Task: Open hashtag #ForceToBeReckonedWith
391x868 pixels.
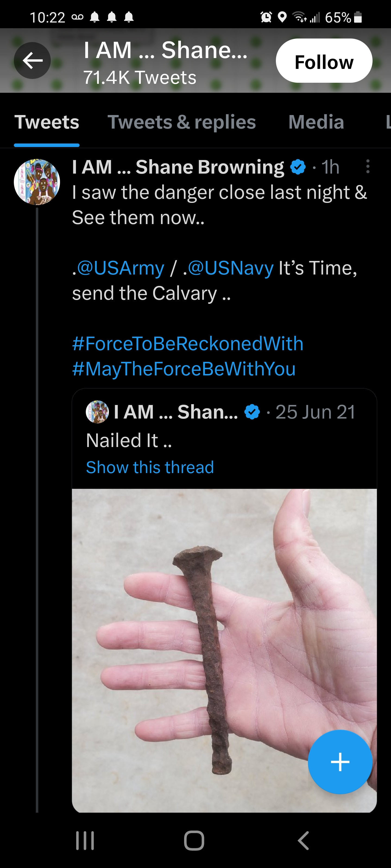Action: 188,344
